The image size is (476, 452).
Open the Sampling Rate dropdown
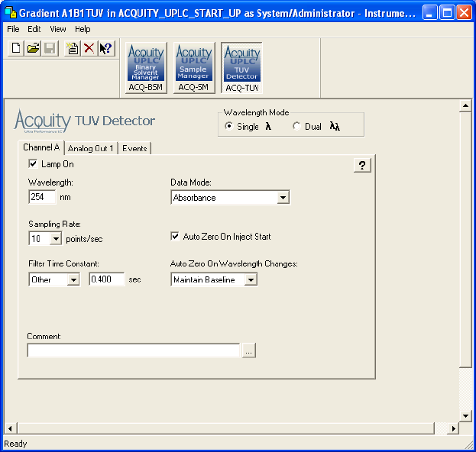point(56,239)
